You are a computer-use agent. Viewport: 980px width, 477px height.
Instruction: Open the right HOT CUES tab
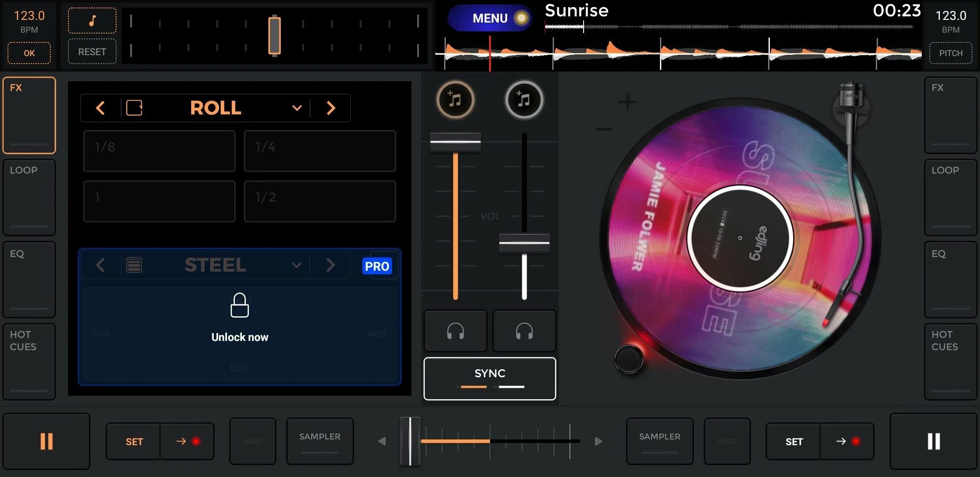coord(950,362)
